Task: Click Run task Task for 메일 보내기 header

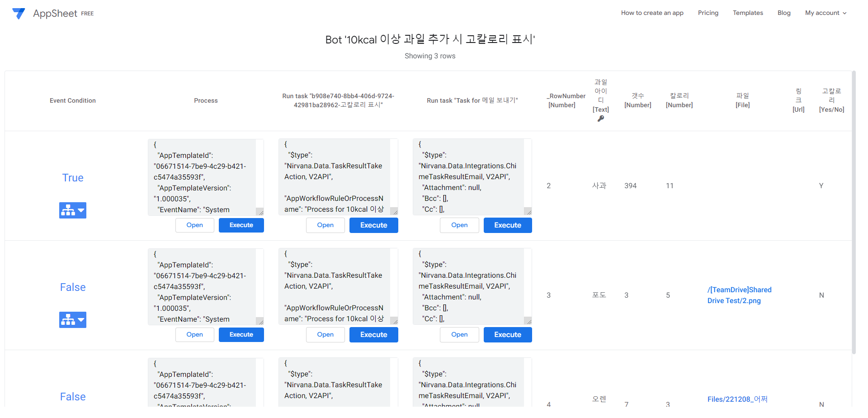Action: pyautogui.click(x=472, y=100)
